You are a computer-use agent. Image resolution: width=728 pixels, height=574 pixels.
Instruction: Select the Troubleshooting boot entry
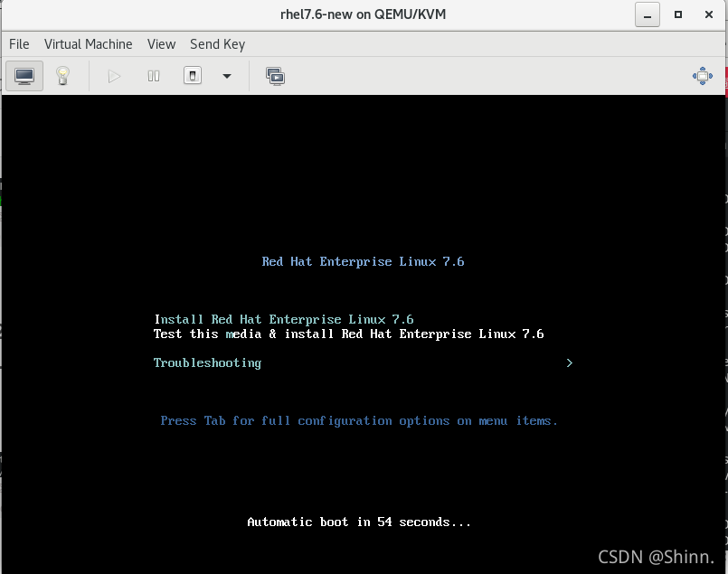(x=207, y=362)
